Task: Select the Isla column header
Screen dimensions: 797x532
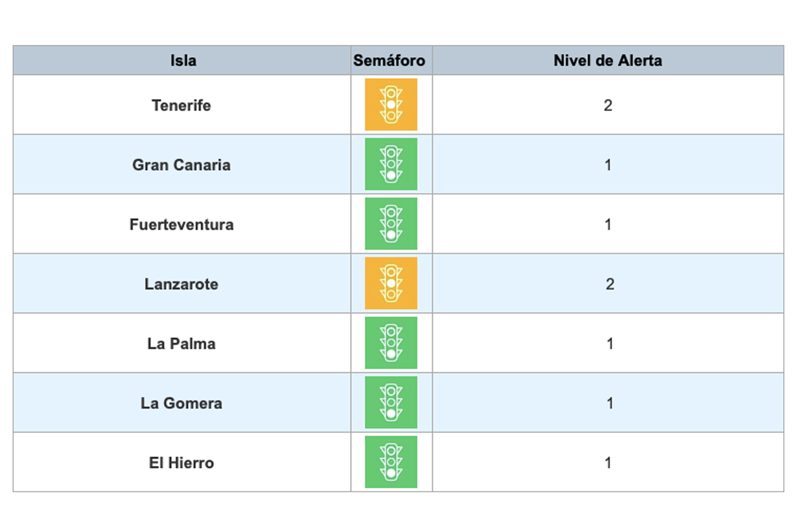Action: click(x=183, y=60)
